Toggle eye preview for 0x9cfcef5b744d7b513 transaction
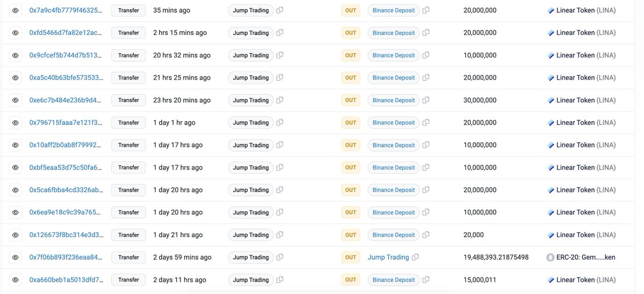Screen dimensions: 644x294 [x=15, y=55]
